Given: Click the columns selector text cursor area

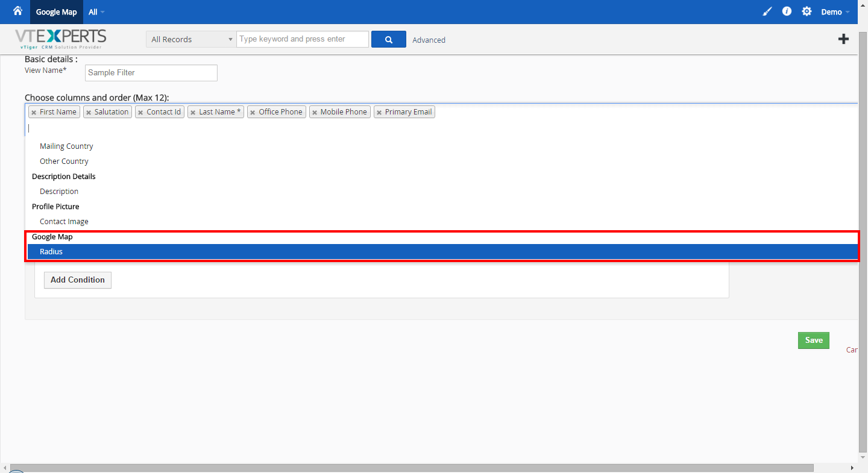Looking at the screenshot, I should coord(442,128).
